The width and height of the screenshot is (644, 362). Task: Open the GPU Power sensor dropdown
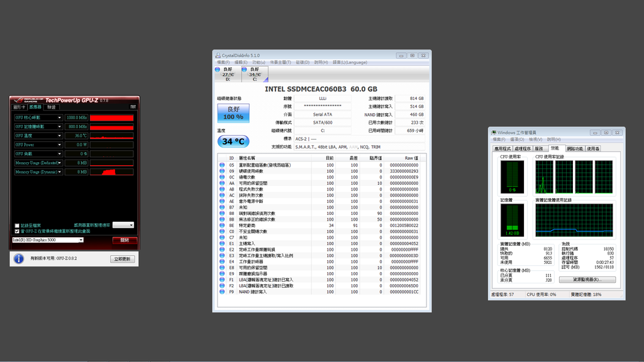[59, 145]
